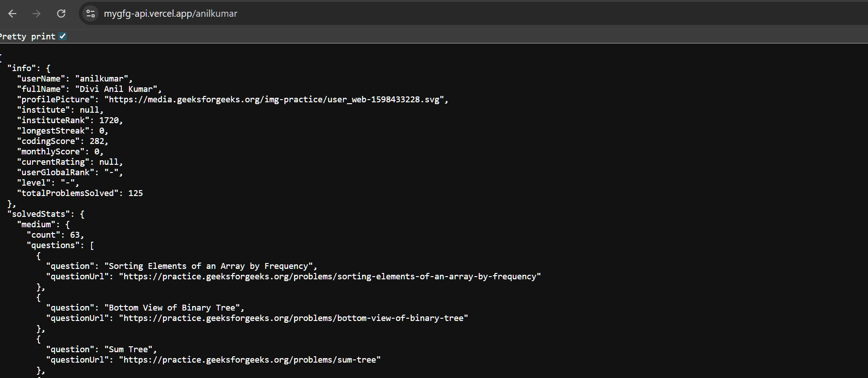Viewport: 868px width, 378px height.
Task: Click the forward navigation arrow
Action: click(37, 14)
